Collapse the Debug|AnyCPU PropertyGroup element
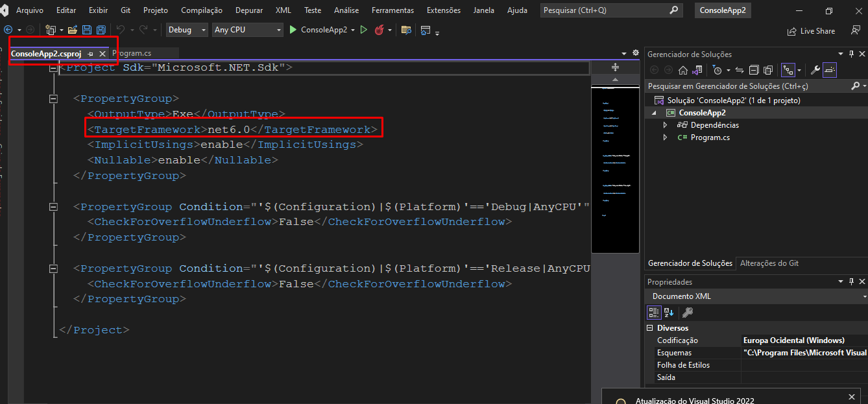Viewport: 868px width, 404px height. pos(53,207)
